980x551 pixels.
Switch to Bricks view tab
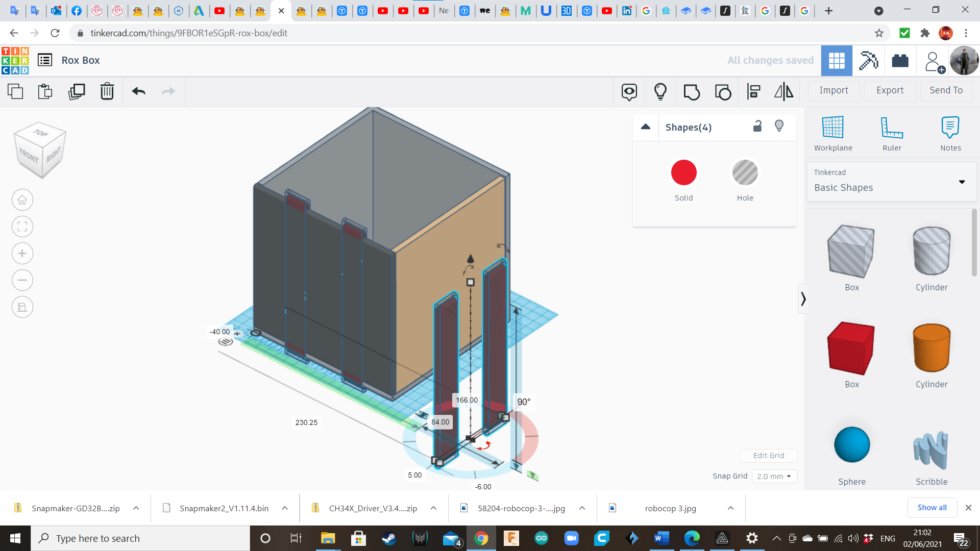(x=900, y=61)
